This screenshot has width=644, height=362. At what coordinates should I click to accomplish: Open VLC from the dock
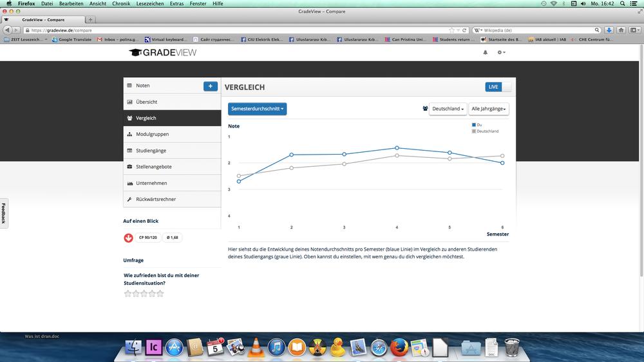click(x=255, y=348)
